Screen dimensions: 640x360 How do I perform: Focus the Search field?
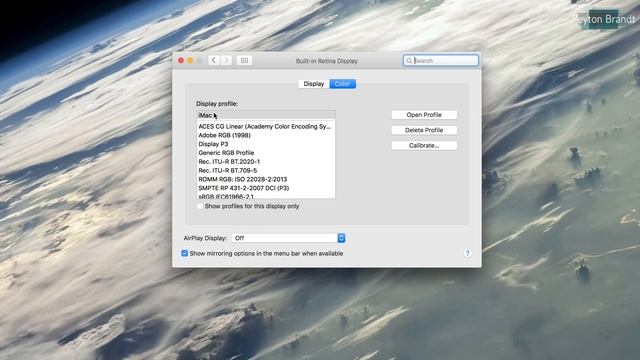tap(441, 60)
